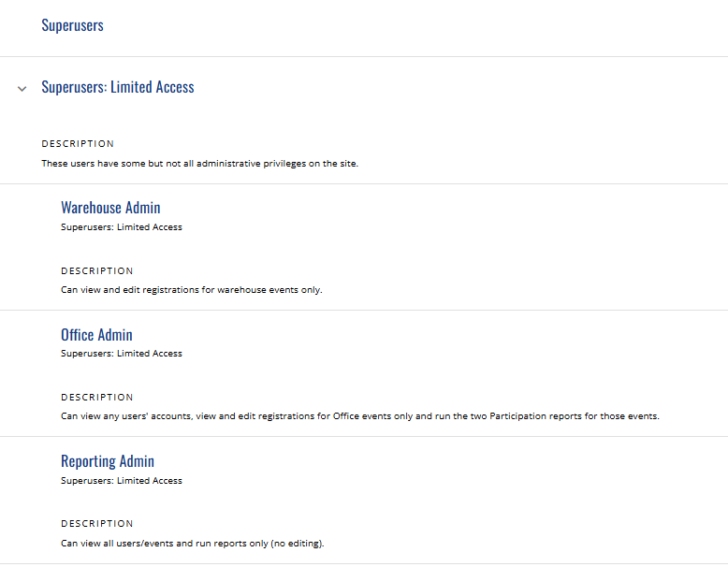Screen dimensions: 728x567
Task: Click the divider line beneath the Superusers heading
Action: (364, 57)
